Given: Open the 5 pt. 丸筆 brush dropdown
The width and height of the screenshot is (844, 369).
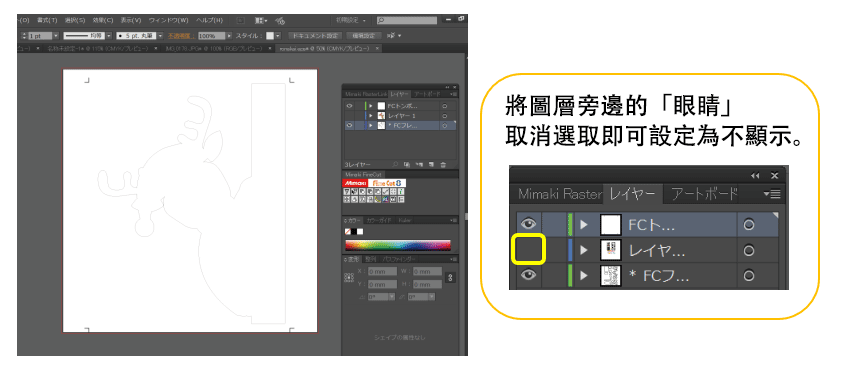Looking at the screenshot, I should [x=161, y=36].
